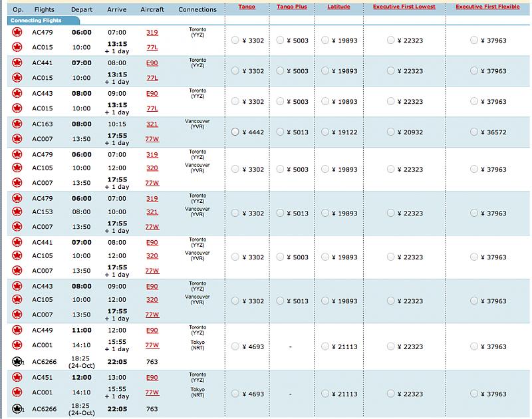The height and width of the screenshot is (419, 532).
Task: Click the black logo beside AC6266 in AC451 itinerary
Action: point(17,409)
